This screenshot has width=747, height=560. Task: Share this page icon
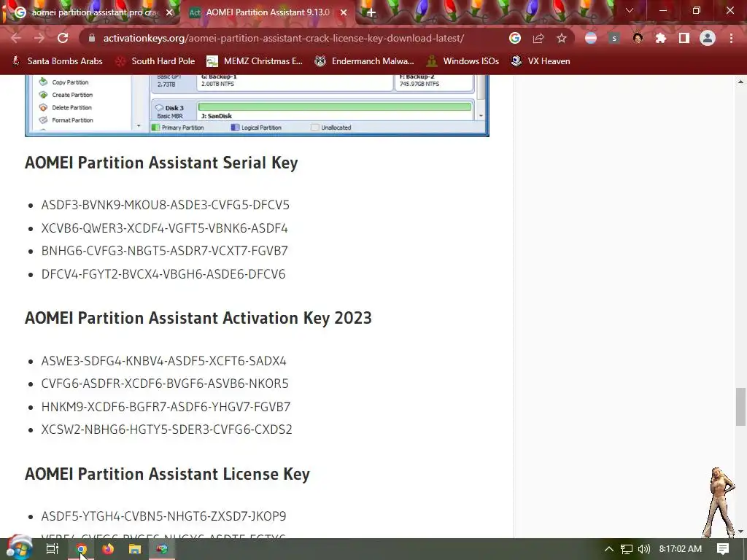538,38
